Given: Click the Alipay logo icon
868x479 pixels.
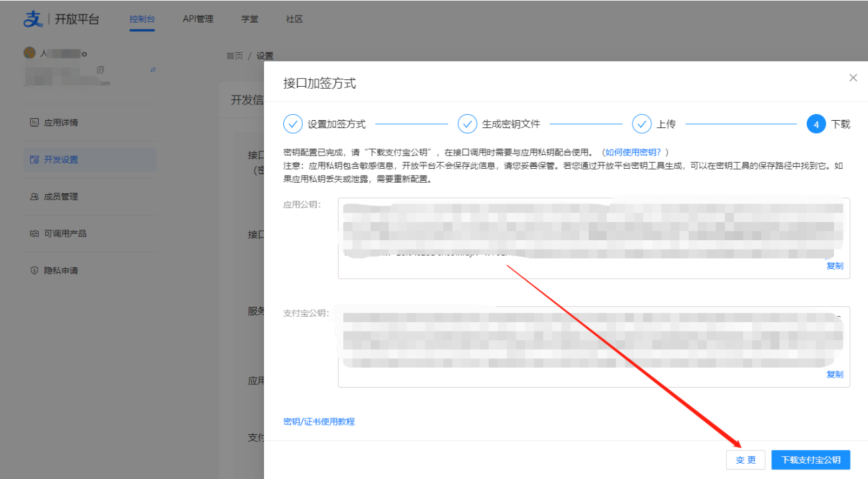Looking at the screenshot, I should click(x=33, y=19).
